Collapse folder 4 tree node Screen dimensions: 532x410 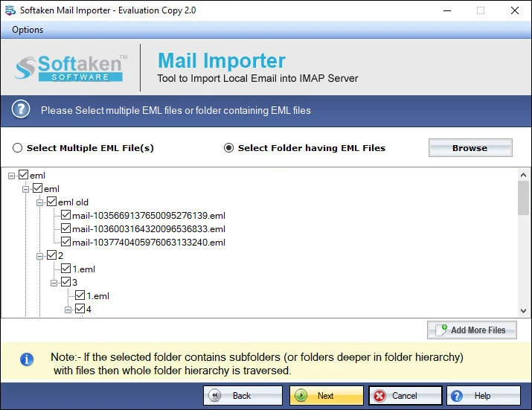coord(68,310)
